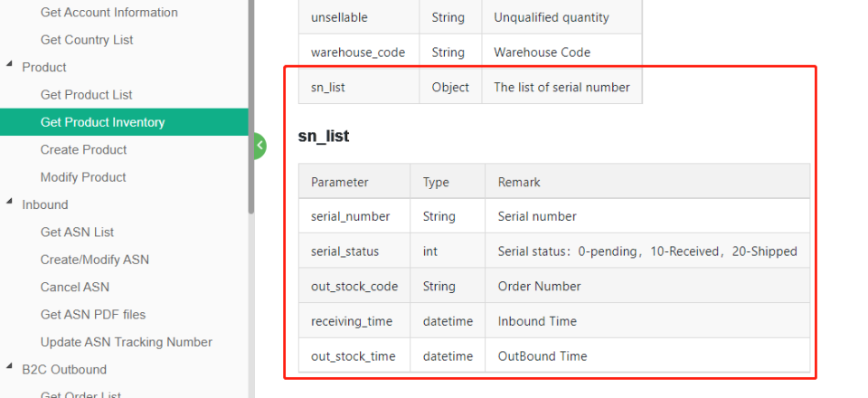Open Get Account Information page
This screenshot has width=868, height=398.
109,12
